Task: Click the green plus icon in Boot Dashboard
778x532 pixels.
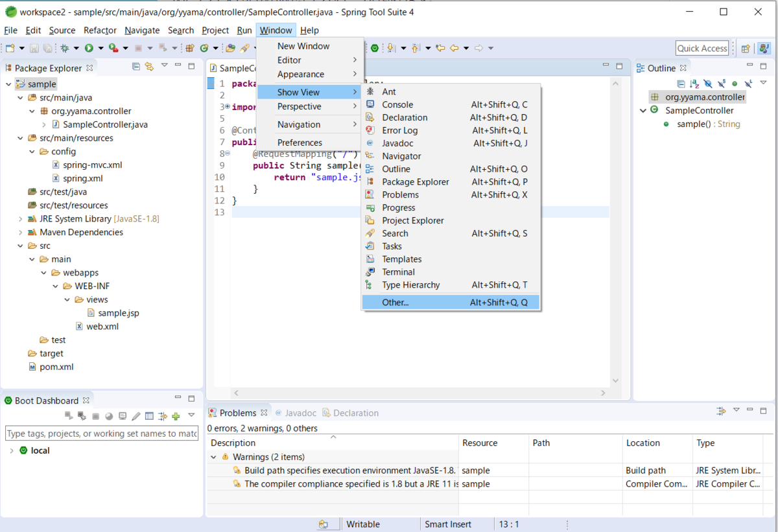Action: [176, 416]
